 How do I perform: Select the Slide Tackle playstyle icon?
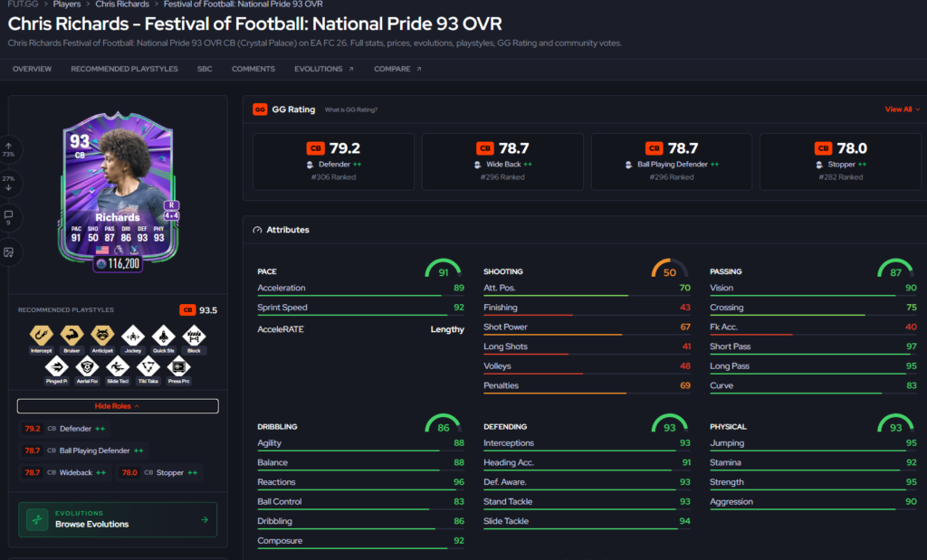[118, 366]
